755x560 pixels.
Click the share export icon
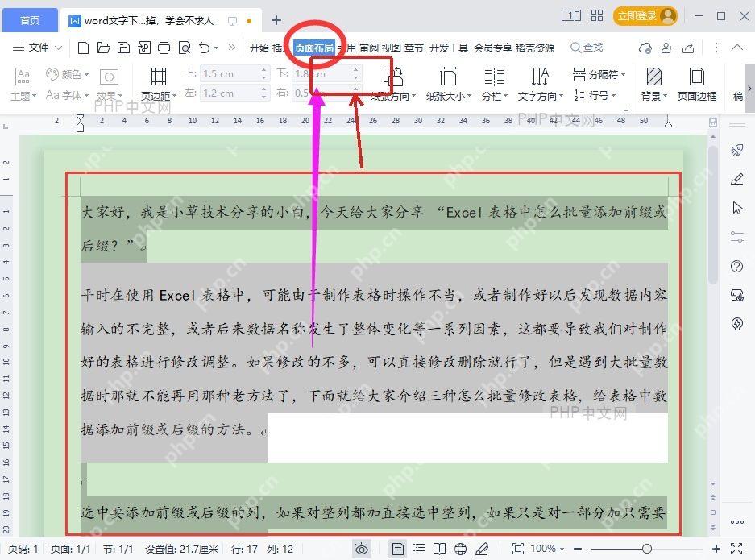[689, 48]
